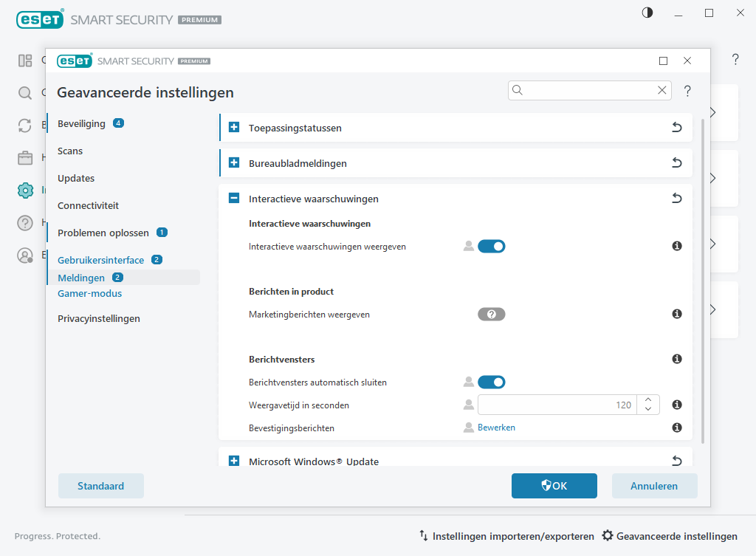Show info for Interactieve waarschuwingen weergeven

(x=676, y=246)
